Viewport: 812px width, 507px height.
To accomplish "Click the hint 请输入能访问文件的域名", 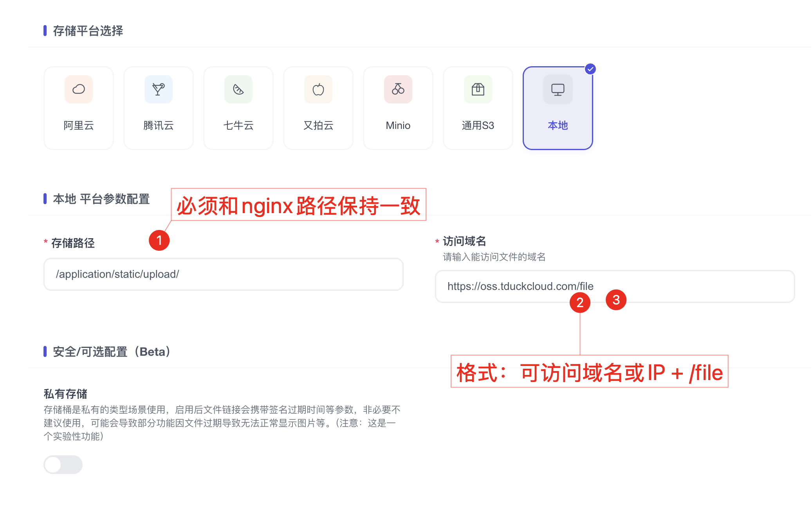I will click(x=494, y=257).
